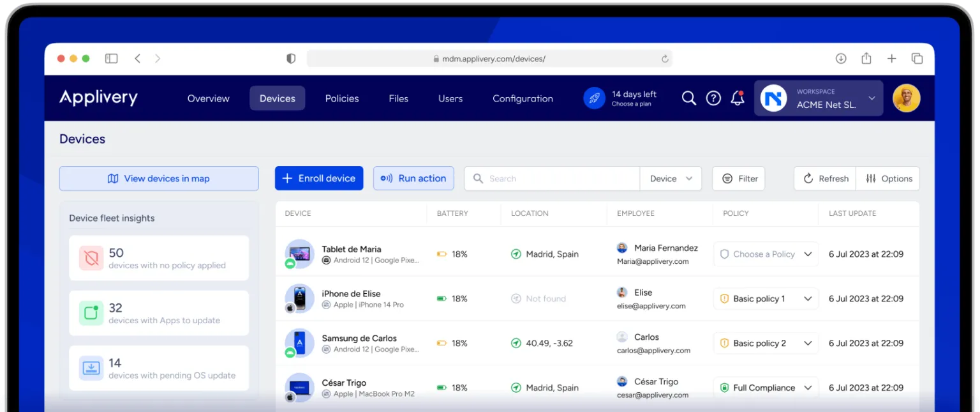Open the notifications bell
980x412 pixels.
pyautogui.click(x=738, y=98)
